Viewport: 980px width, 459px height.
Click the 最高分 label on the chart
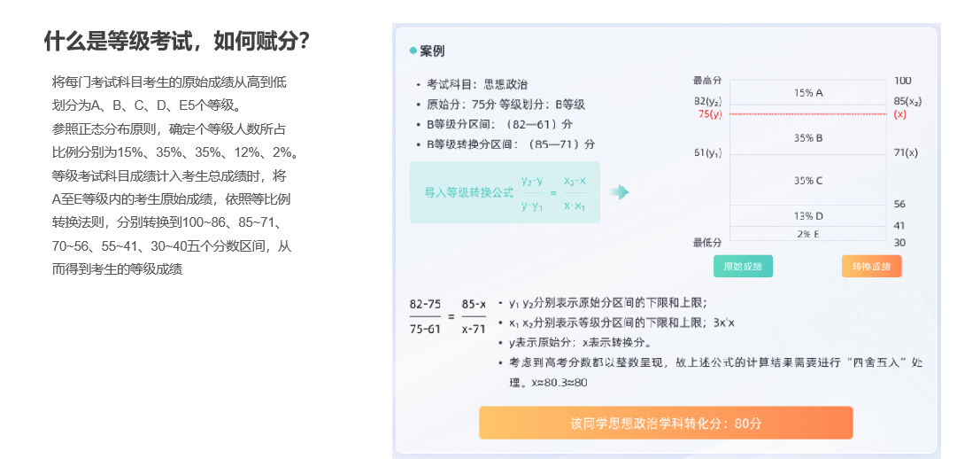point(706,80)
